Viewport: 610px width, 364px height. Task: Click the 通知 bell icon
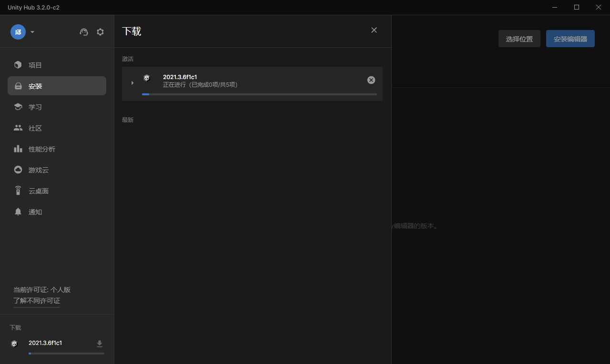[x=18, y=212]
